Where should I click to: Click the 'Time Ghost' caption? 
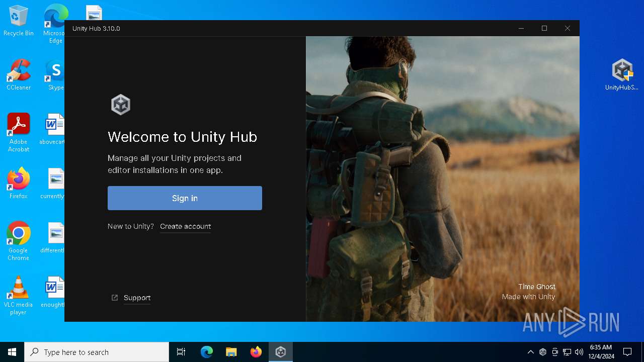(x=537, y=287)
